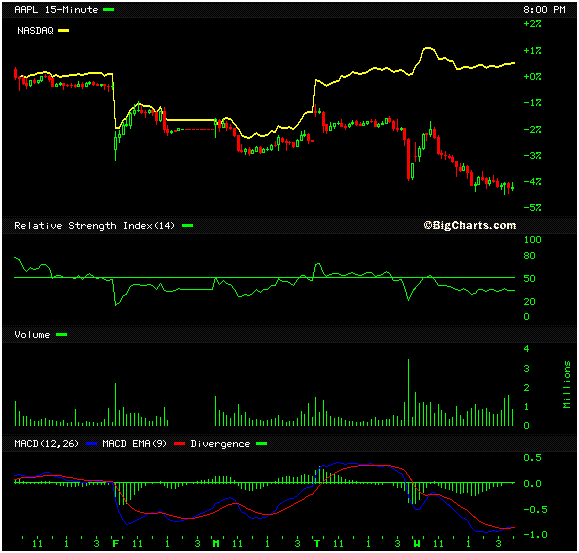
Task: Click the +0% price axis label
Action: point(532,76)
